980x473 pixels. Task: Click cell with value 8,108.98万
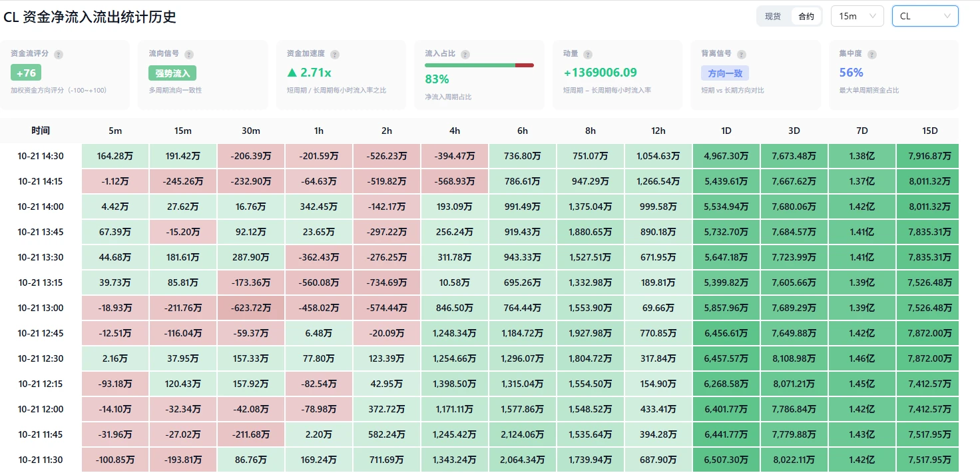click(x=794, y=358)
